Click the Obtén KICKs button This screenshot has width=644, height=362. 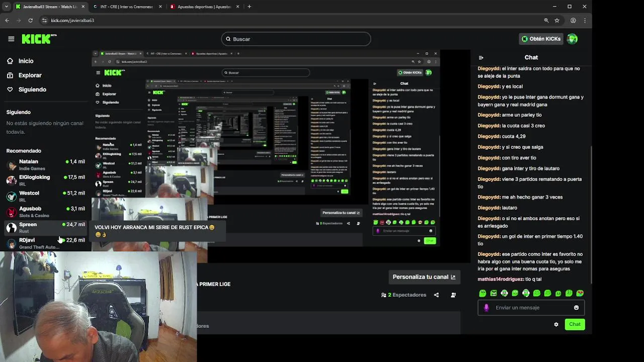click(x=541, y=39)
